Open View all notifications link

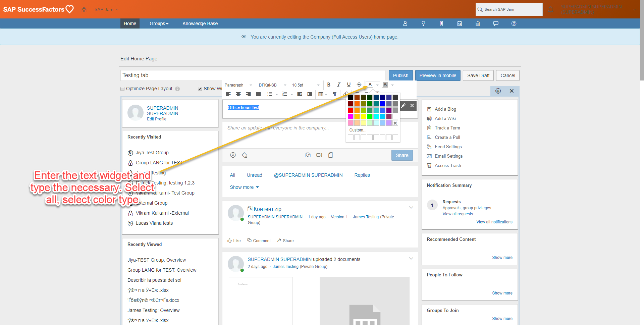[494, 222]
